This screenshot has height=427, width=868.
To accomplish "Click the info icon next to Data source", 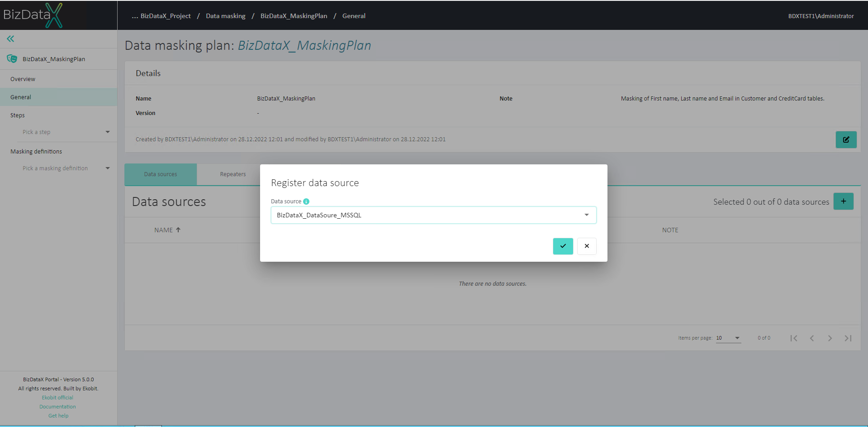I will (x=306, y=202).
